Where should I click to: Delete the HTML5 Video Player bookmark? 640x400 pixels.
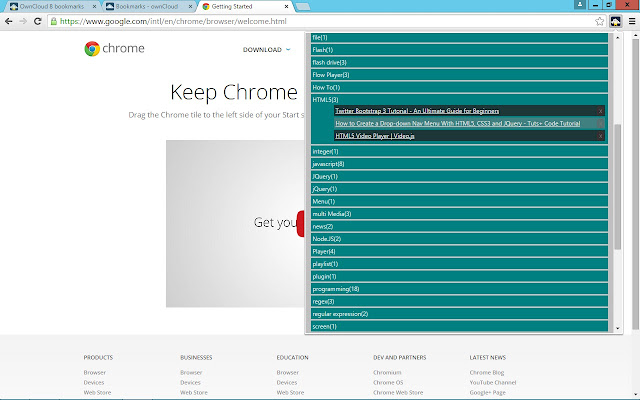(x=600, y=136)
